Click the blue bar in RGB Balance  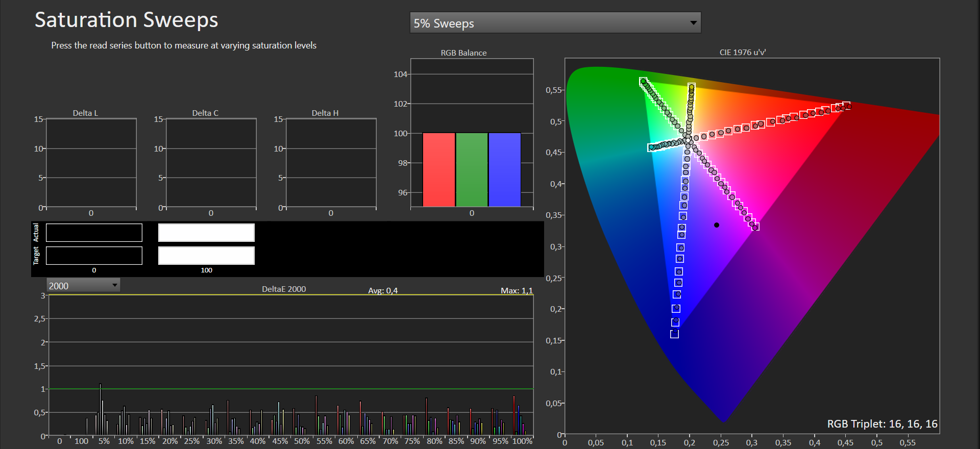point(504,170)
